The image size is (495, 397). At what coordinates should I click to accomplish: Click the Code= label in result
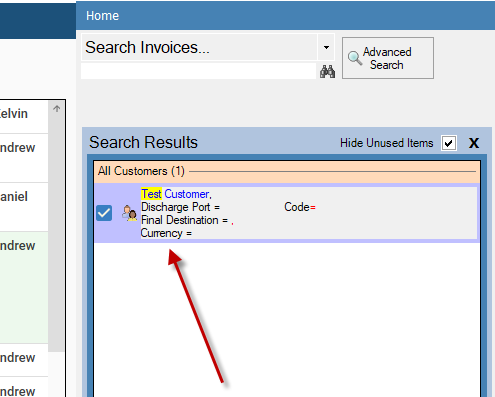click(300, 207)
